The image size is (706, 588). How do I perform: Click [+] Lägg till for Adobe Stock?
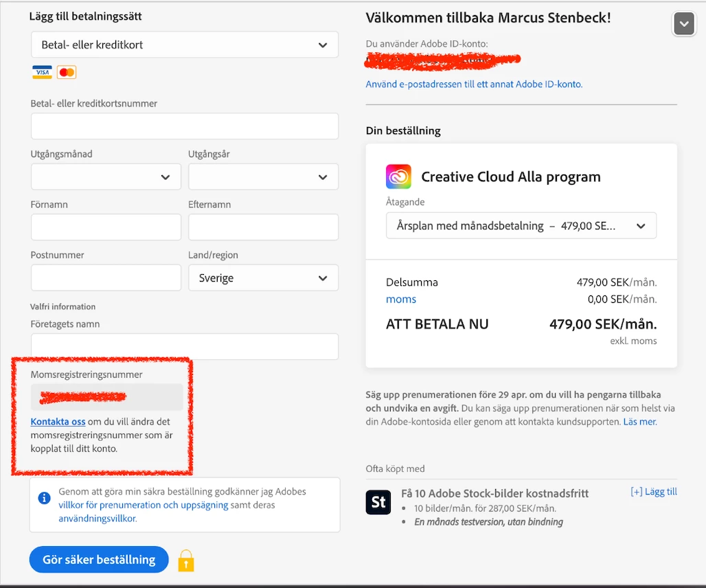[x=653, y=492]
